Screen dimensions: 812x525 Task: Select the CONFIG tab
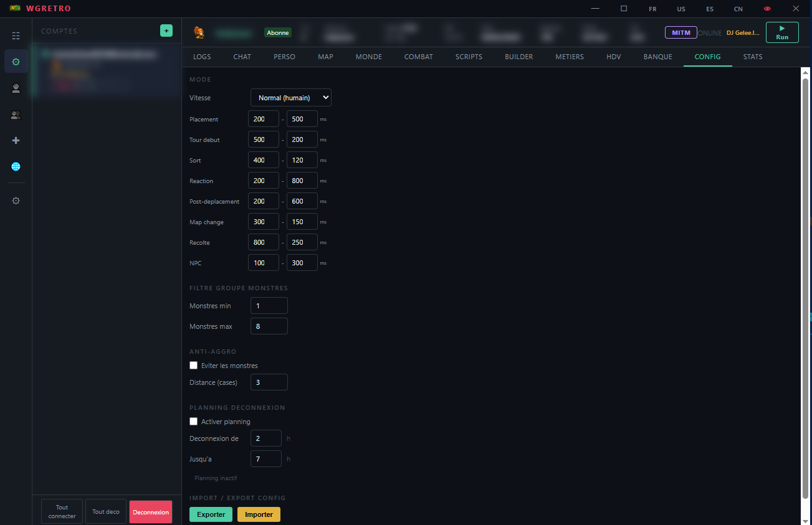707,57
